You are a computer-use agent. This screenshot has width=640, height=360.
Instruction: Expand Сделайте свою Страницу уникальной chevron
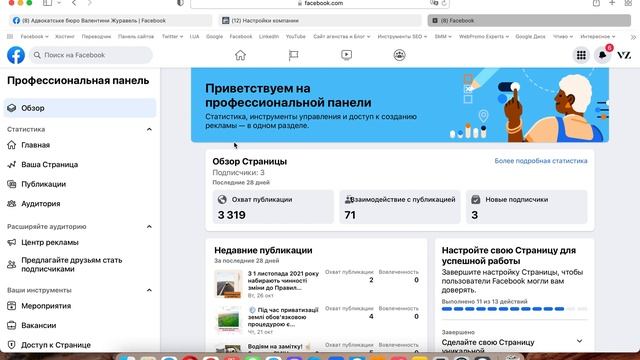pyautogui.click(x=579, y=341)
